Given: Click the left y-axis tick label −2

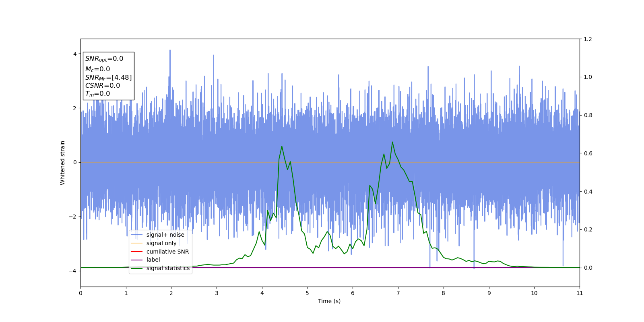Looking at the screenshot, I should [x=73, y=217].
